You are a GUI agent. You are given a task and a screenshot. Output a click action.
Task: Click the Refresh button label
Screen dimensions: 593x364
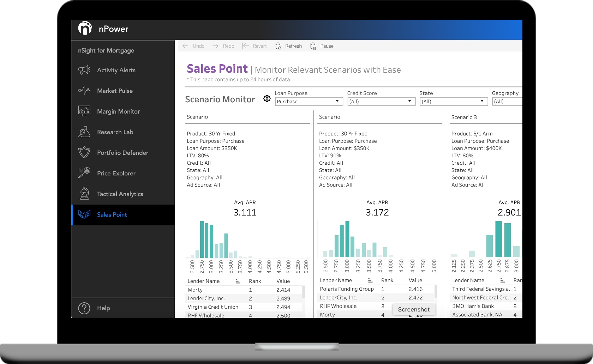pos(294,46)
